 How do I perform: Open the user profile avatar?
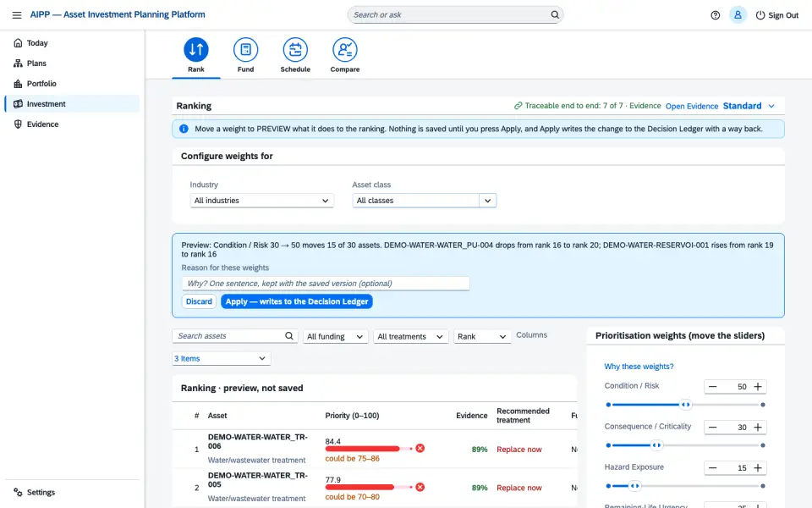738,15
